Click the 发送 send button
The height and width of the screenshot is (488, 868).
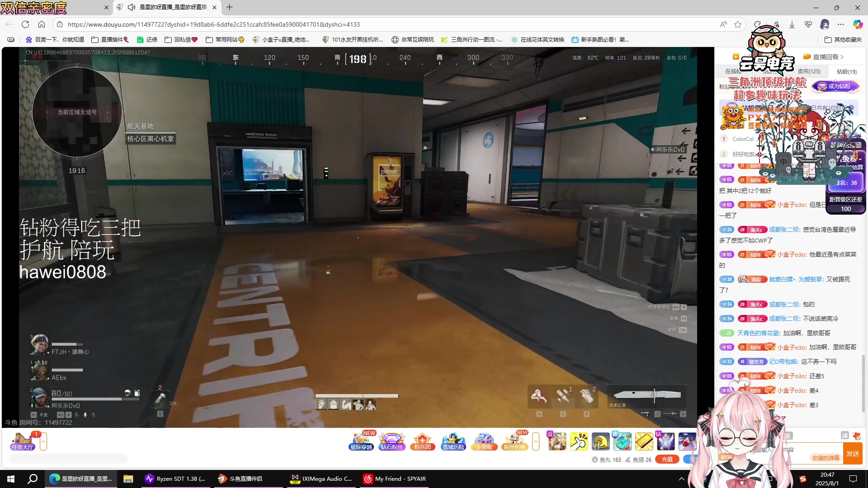pos(853,453)
